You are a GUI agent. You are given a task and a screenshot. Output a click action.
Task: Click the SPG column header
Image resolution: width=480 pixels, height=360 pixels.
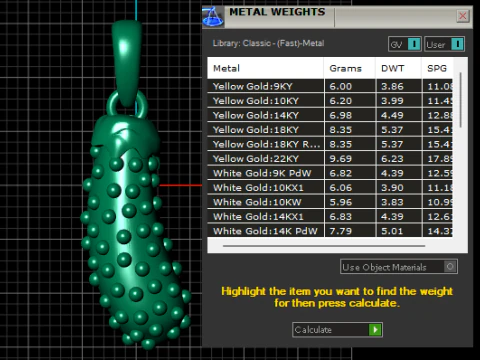tap(437, 68)
